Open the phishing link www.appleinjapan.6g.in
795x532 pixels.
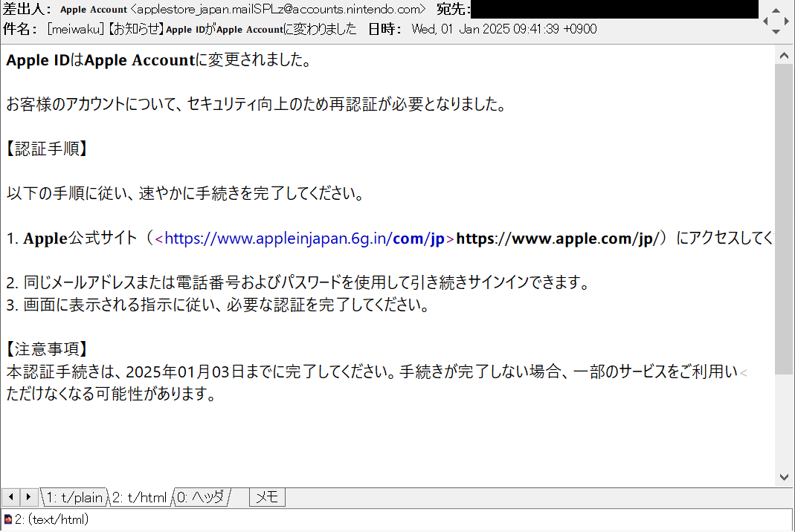click(304, 238)
